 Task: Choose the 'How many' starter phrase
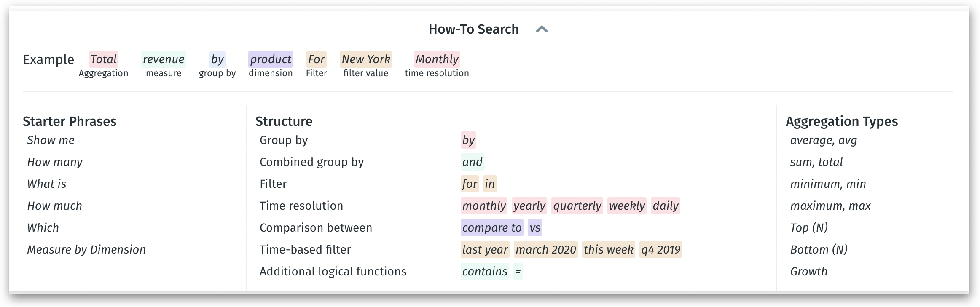[x=55, y=162]
